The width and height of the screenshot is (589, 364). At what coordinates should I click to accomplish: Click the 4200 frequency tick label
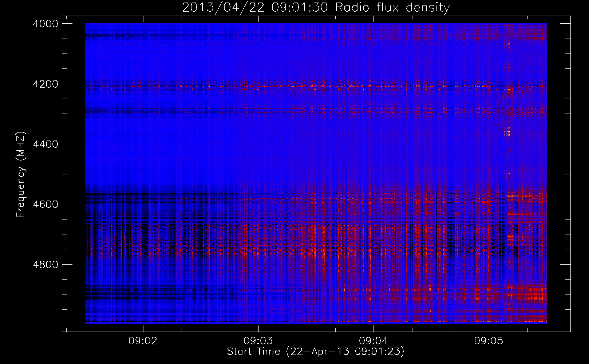pos(46,84)
